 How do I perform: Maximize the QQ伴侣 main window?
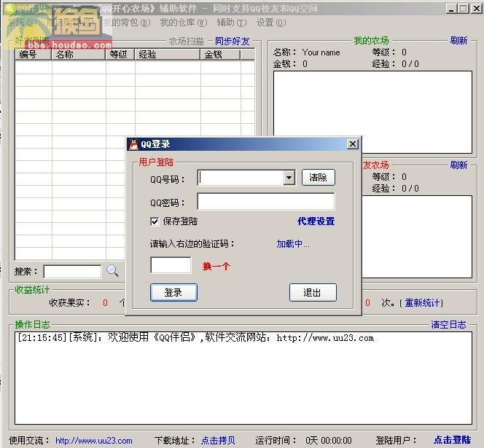click(x=463, y=8)
